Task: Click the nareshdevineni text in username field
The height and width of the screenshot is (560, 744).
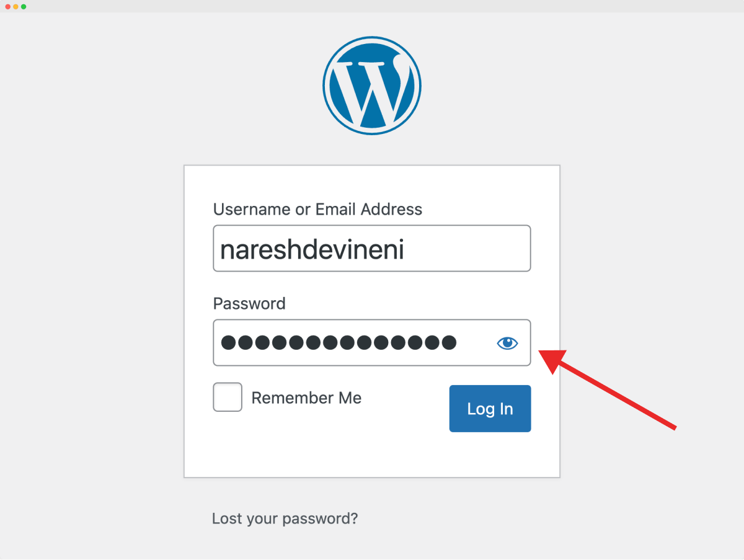Action: tap(312, 249)
